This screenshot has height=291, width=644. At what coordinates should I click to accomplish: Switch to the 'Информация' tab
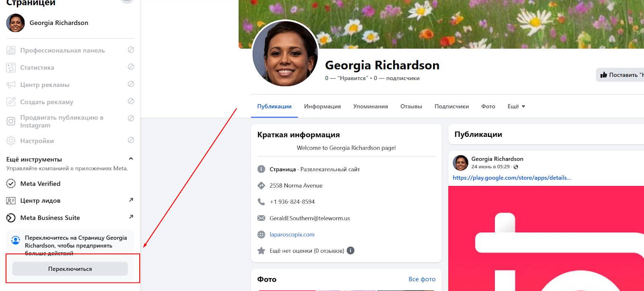click(322, 106)
